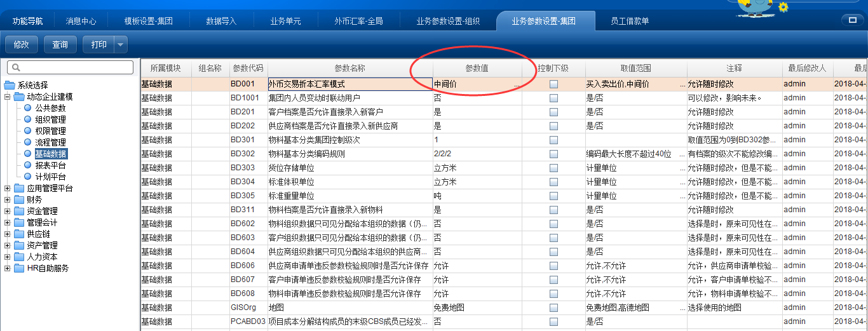Select 计划平台 tree node

click(x=51, y=177)
